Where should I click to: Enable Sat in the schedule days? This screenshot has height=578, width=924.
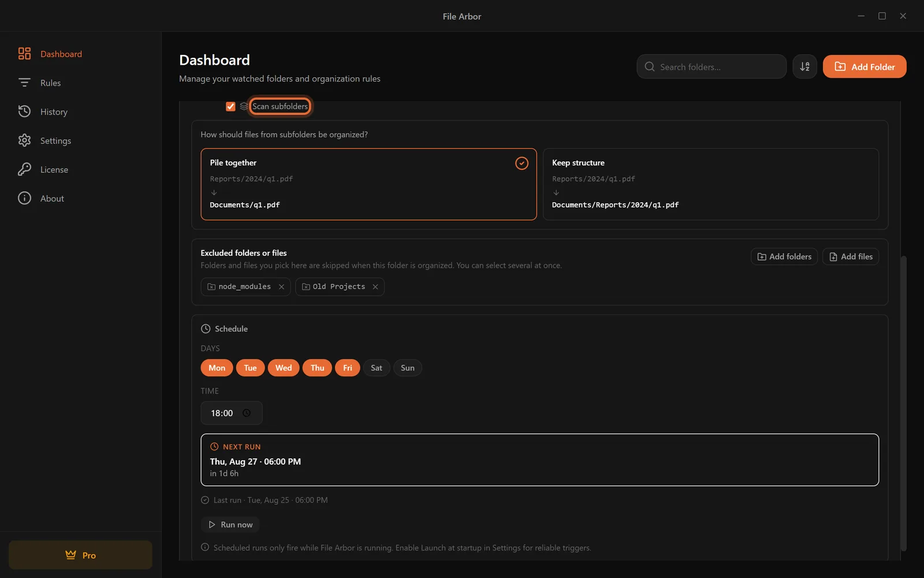point(377,368)
